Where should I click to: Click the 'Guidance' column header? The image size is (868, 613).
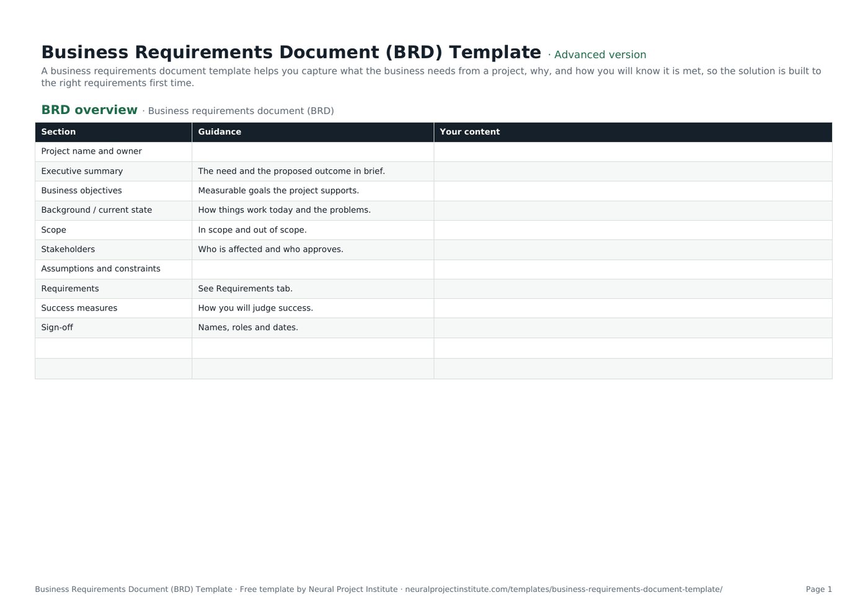coord(313,132)
